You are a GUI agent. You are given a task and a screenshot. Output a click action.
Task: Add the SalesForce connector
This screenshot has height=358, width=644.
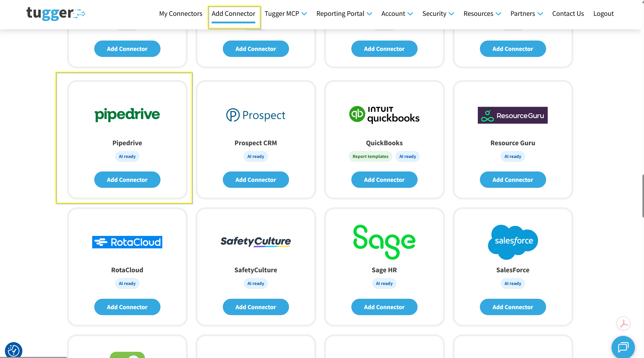(x=513, y=307)
